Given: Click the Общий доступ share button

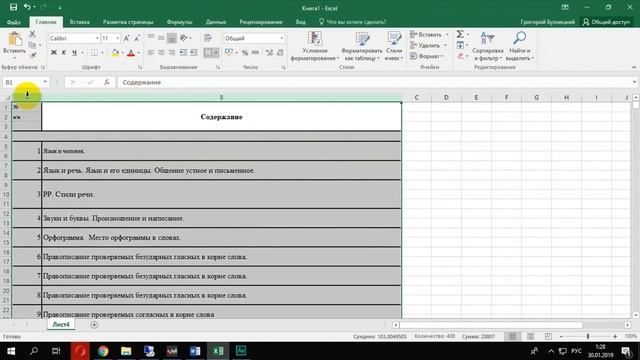Looking at the screenshot, I should point(607,22).
